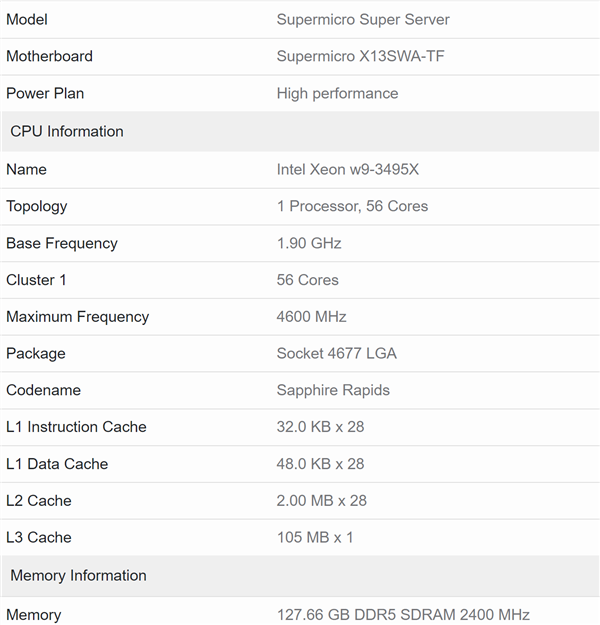Click the Supermicro X13SWA-TF motherboard value
The width and height of the screenshot is (600, 625).
pyautogui.click(x=360, y=56)
